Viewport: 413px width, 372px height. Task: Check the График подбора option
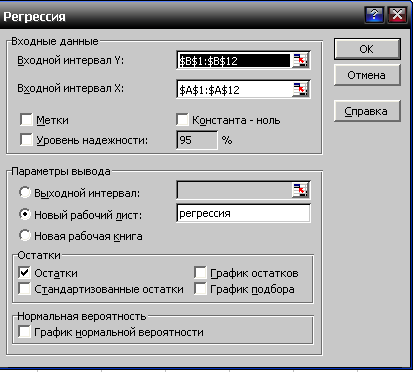tap(200, 289)
